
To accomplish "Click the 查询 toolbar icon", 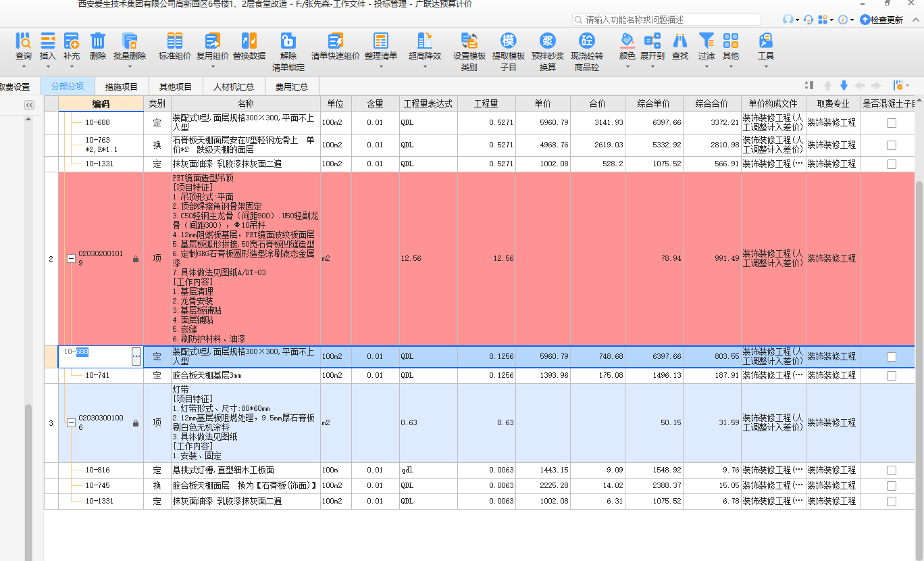I will [x=24, y=41].
